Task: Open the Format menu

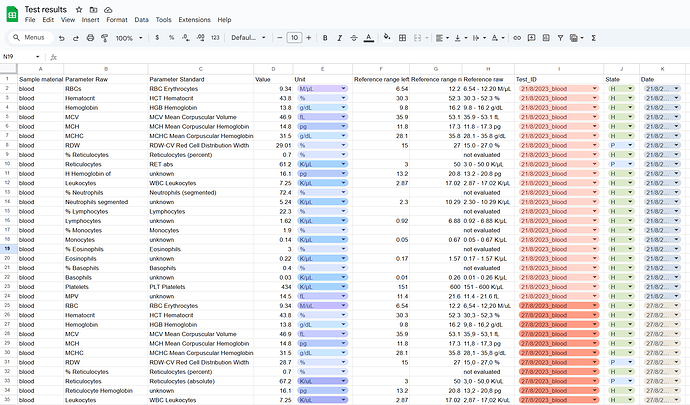Action: pyautogui.click(x=117, y=20)
